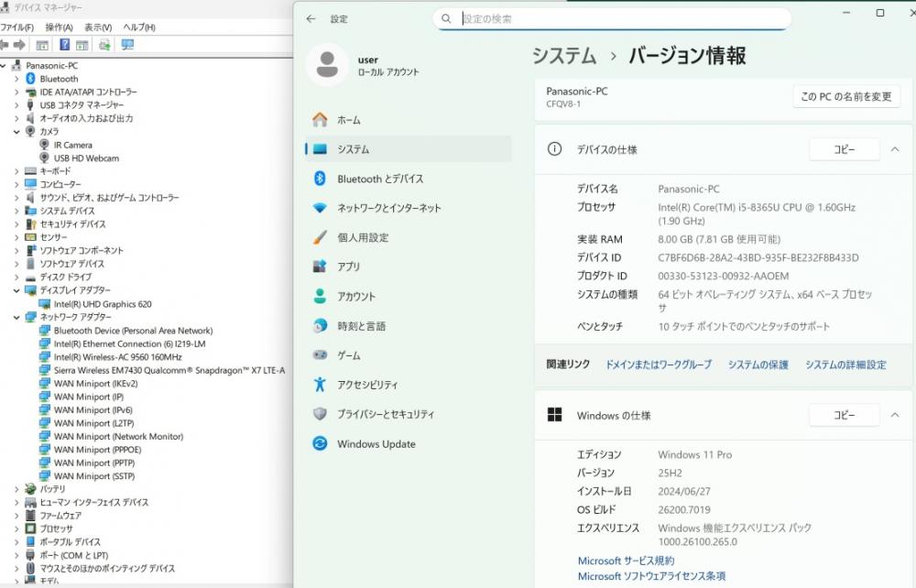Image resolution: width=916 pixels, height=588 pixels.
Task: Select Intel(R) Wireless-AC 9560 160MHz adapter
Action: pyautogui.click(x=118, y=357)
